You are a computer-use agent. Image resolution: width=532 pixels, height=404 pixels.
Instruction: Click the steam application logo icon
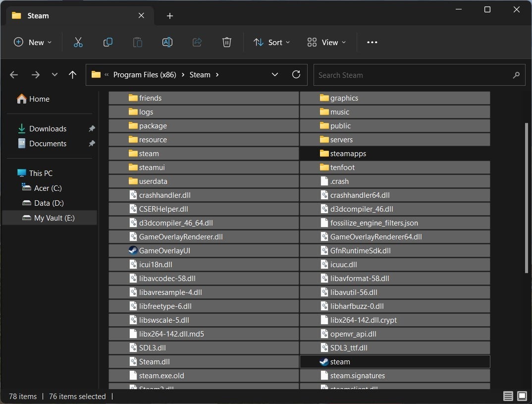[x=324, y=361]
